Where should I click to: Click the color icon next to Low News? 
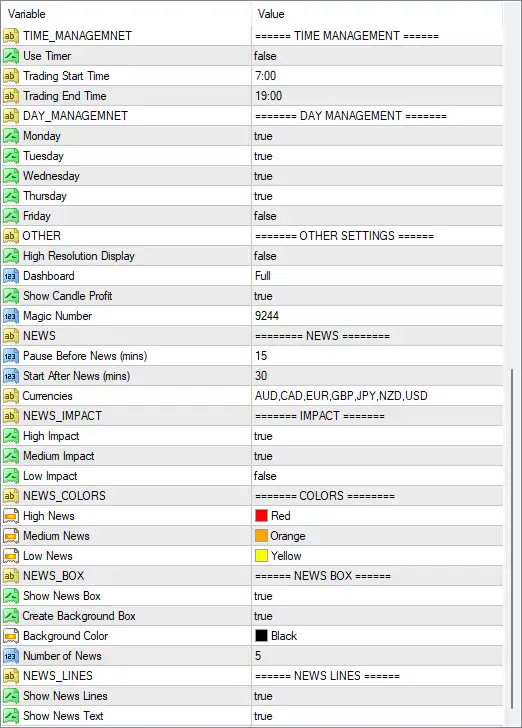[11, 556]
